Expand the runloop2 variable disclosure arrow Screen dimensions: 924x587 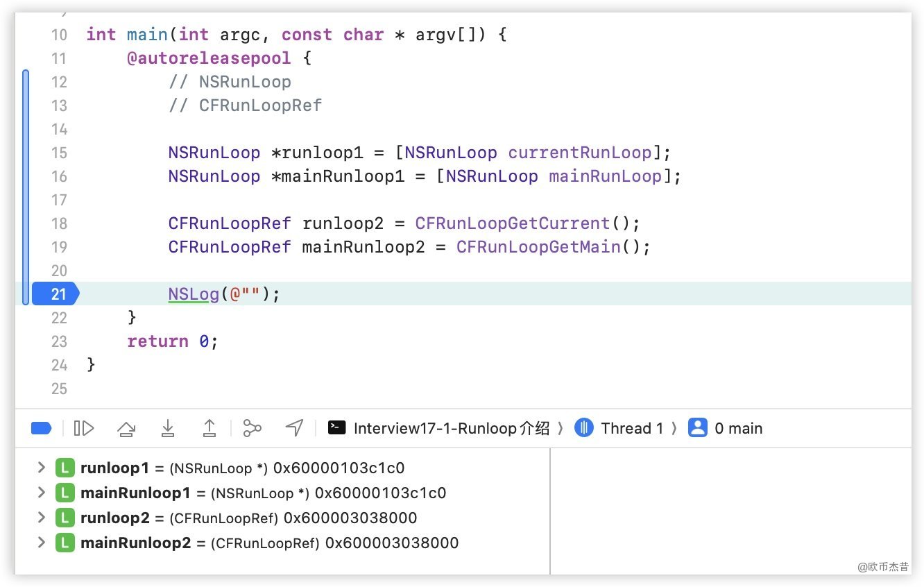click(42, 518)
